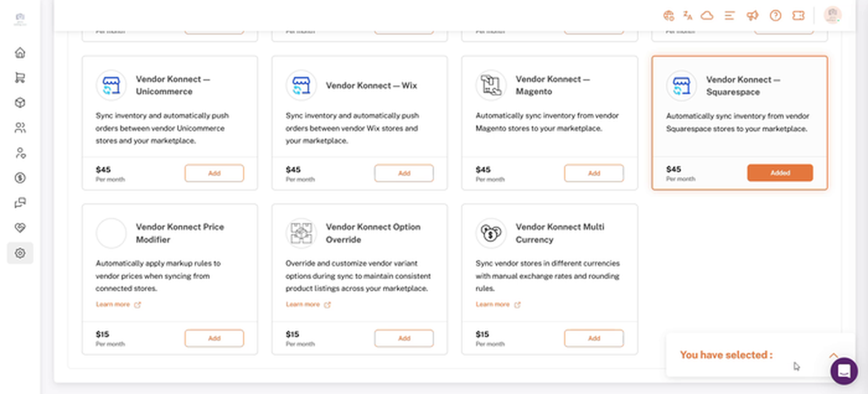Open the dollar coin icon in sidebar
The image size is (868, 394).
coord(20,178)
